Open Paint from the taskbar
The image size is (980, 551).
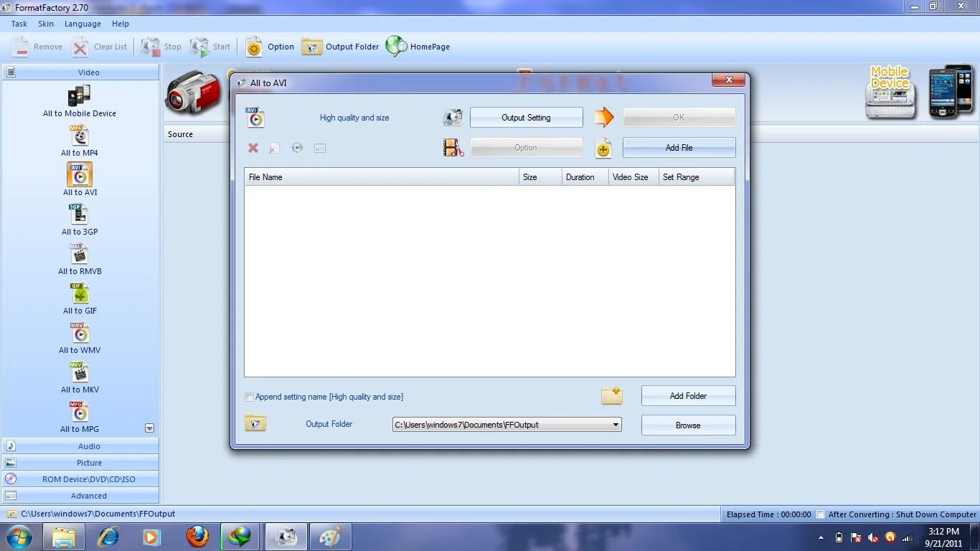[330, 537]
